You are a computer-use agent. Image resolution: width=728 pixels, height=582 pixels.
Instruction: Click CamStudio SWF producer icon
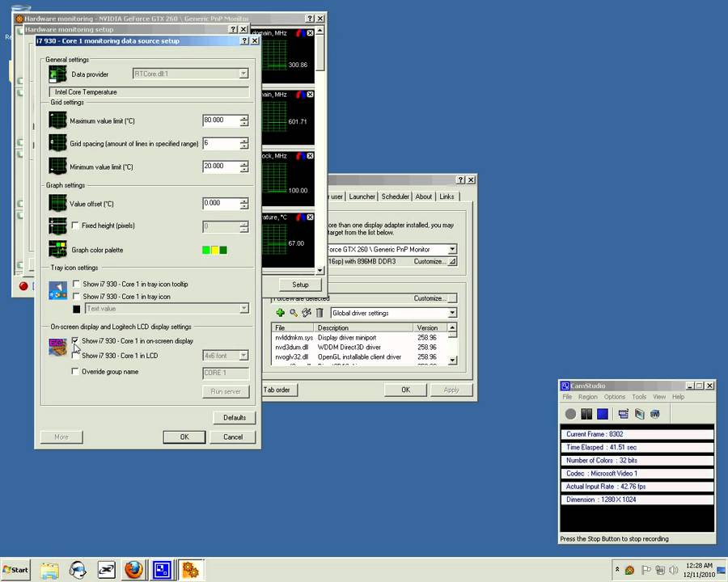point(655,414)
